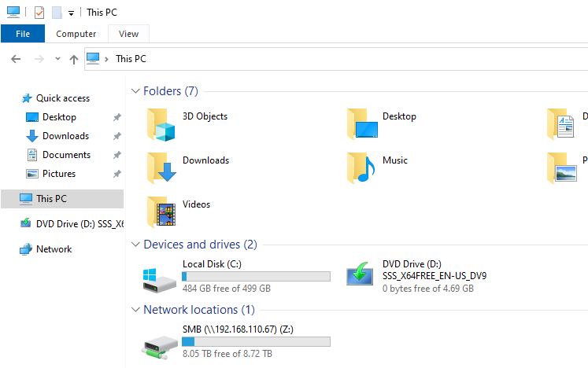Select the DVD Drive (D:) disc icon
This screenshot has height=368, width=588.
(x=360, y=274)
